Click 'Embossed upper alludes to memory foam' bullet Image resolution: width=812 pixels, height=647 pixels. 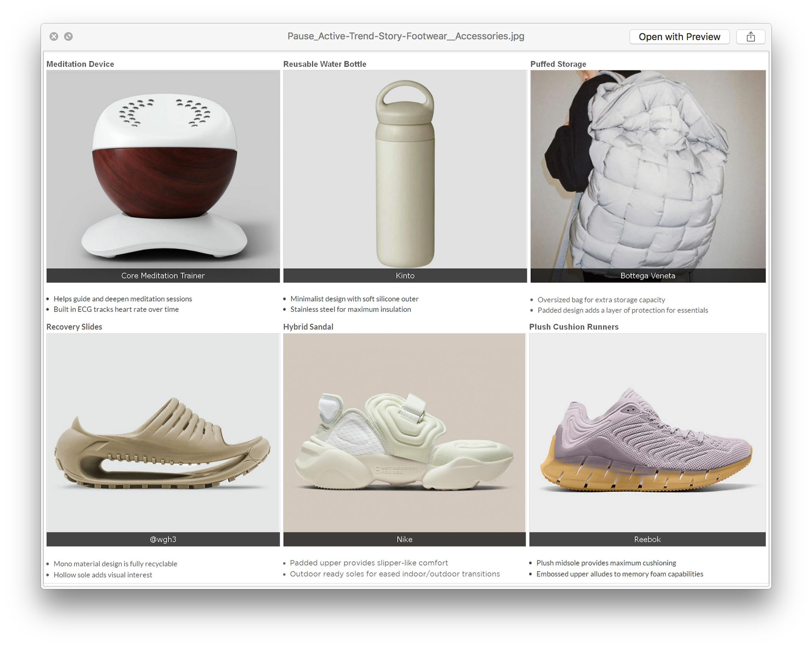pos(620,574)
